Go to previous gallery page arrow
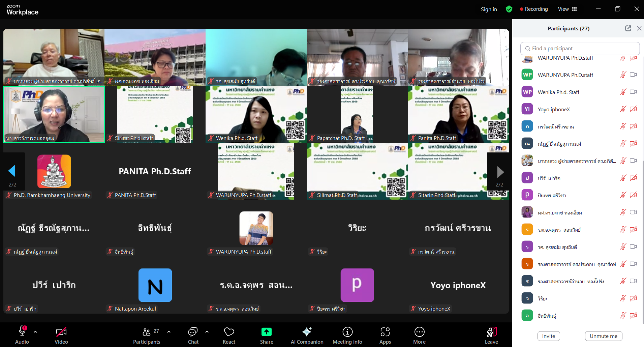Screen dimensions: 644x347 pos(12,171)
